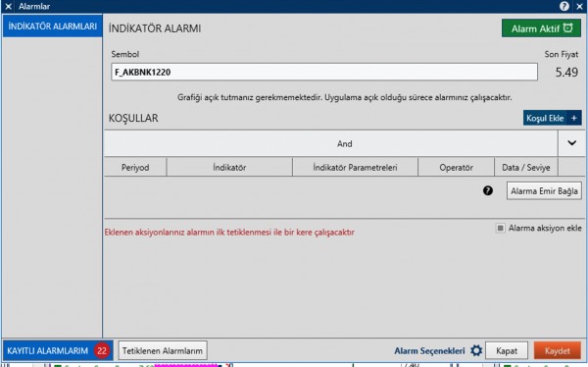This screenshot has height=367, width=588.
Task: Click the Son Fiyat value 5.49
Action: [x=566, y=72]
